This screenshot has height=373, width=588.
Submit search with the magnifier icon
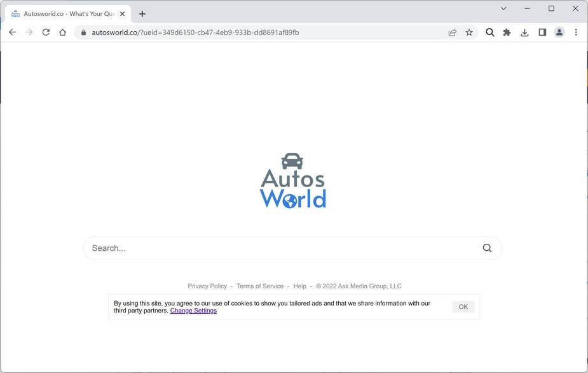487,248
